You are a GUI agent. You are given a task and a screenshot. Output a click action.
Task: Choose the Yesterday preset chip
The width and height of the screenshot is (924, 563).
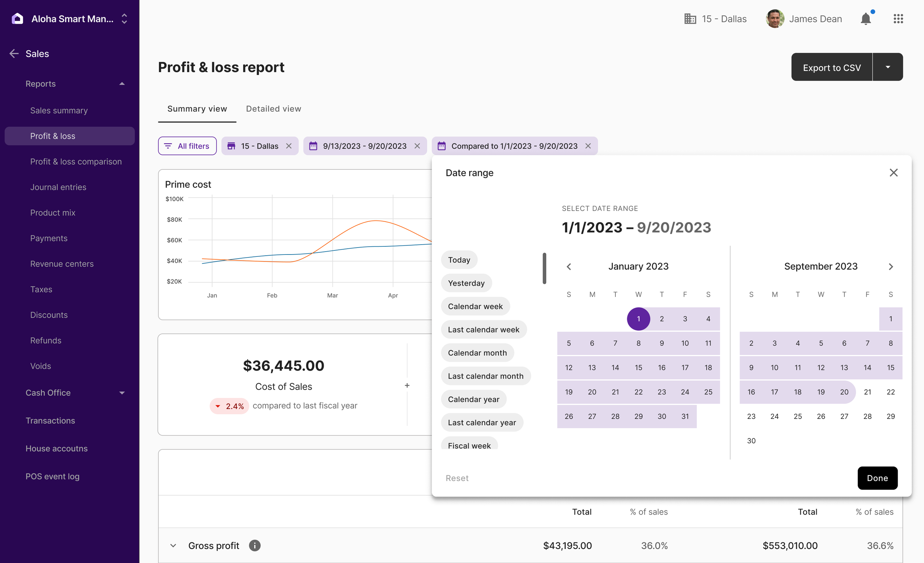[466, 283]
